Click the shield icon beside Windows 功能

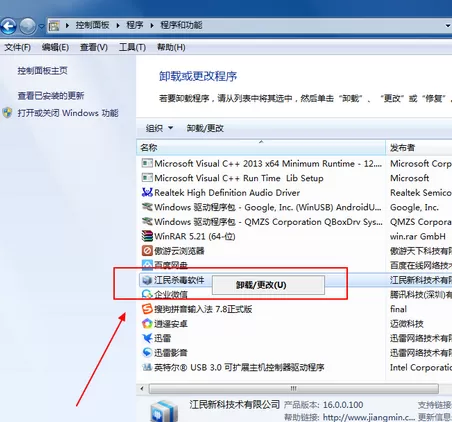coord(8,113)
